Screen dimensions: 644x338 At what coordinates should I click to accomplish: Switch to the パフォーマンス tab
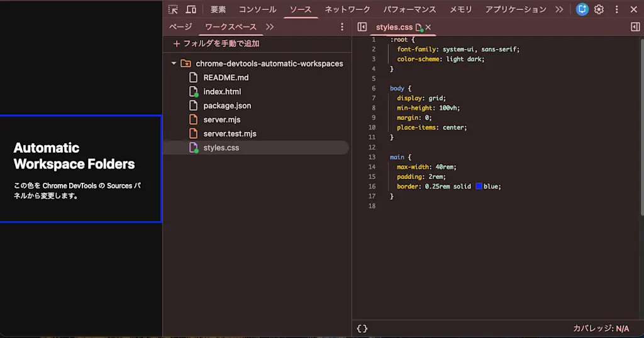(x=410, y=9)
